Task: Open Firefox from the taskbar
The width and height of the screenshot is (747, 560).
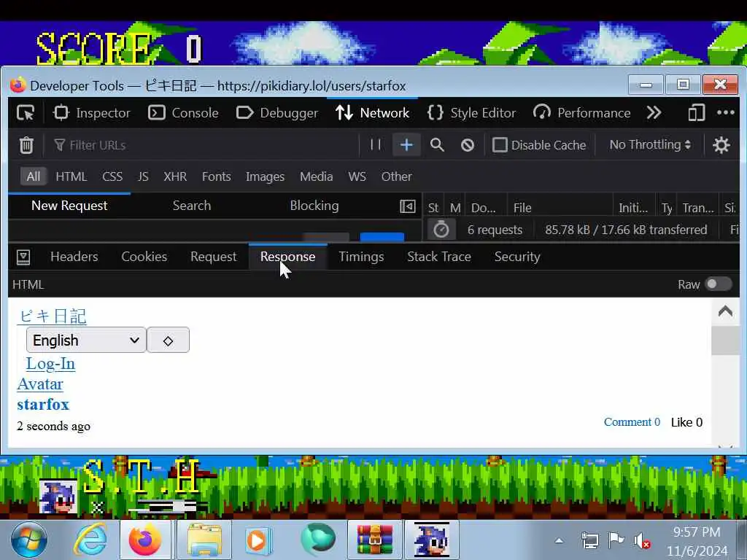Action: pyautogui.click(x=145, y=540)
